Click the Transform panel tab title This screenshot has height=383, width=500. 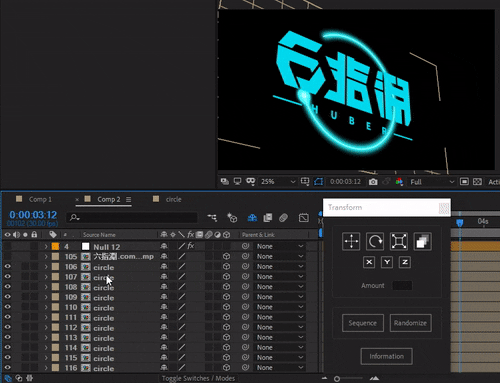(x=345, y=207)
